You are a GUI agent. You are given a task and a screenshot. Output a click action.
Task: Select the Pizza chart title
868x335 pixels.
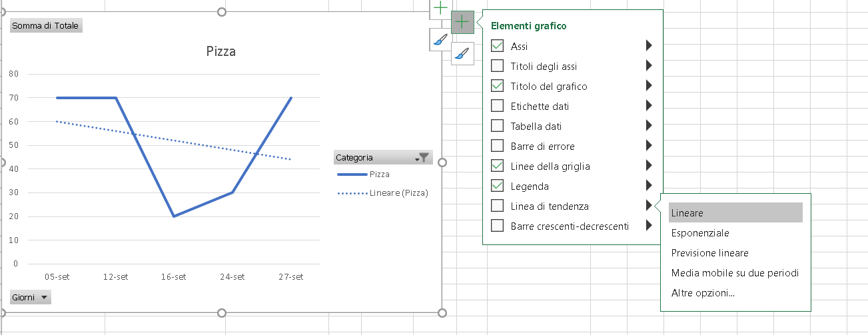[221, 51]
